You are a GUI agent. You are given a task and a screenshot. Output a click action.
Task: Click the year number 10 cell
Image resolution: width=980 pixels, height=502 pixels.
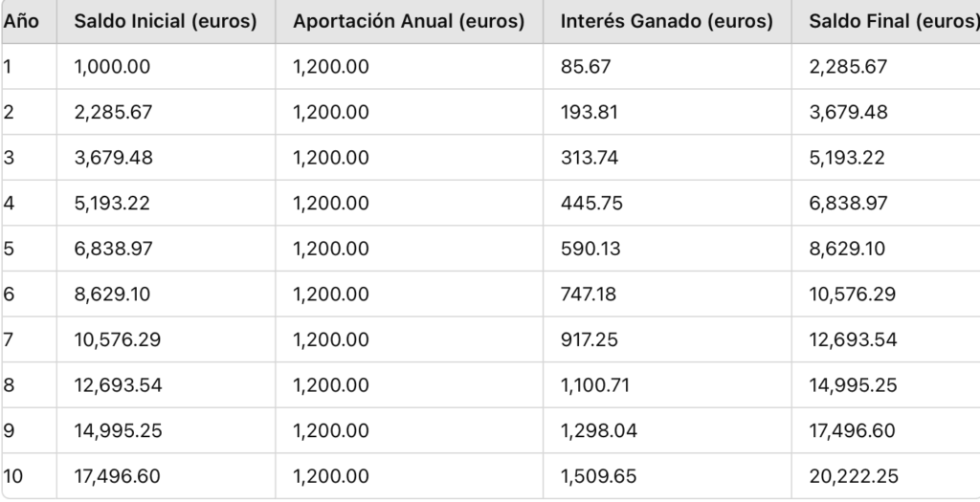[13, 476]
